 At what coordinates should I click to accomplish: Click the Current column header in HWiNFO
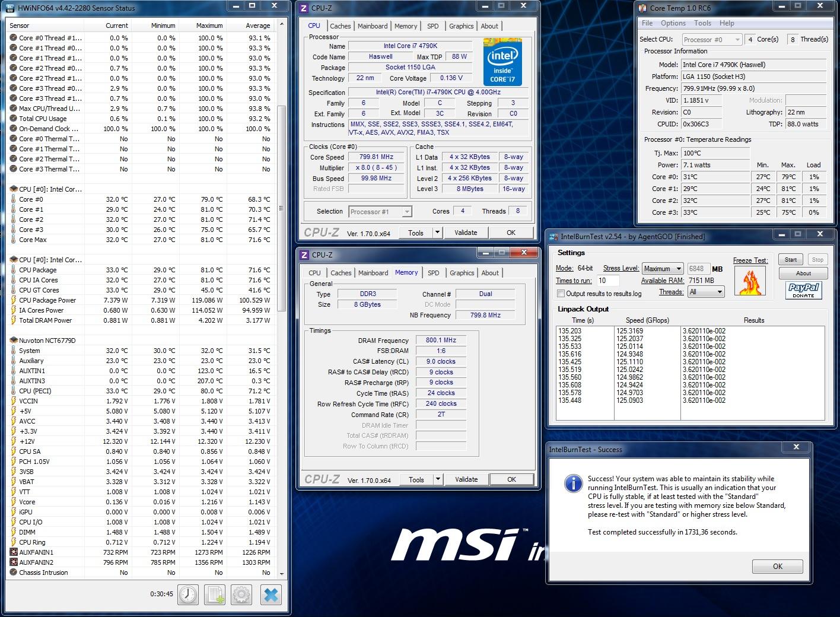[x=108, y=26]
